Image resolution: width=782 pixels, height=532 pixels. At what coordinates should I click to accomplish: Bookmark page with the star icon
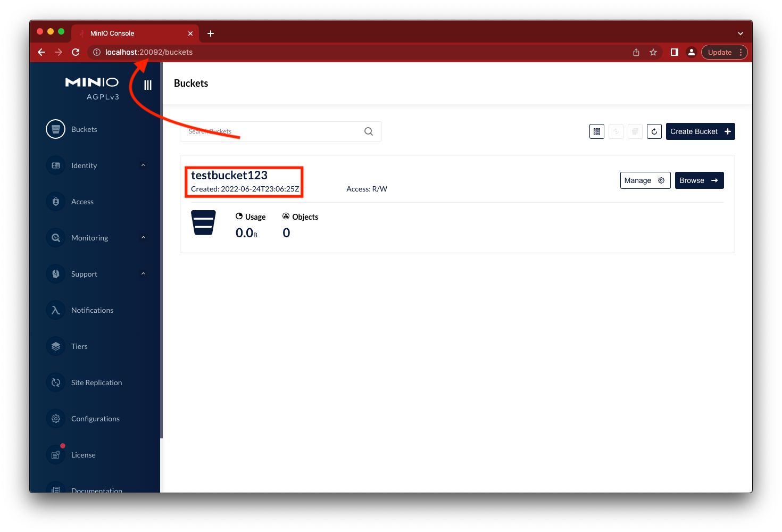[653, 52]
